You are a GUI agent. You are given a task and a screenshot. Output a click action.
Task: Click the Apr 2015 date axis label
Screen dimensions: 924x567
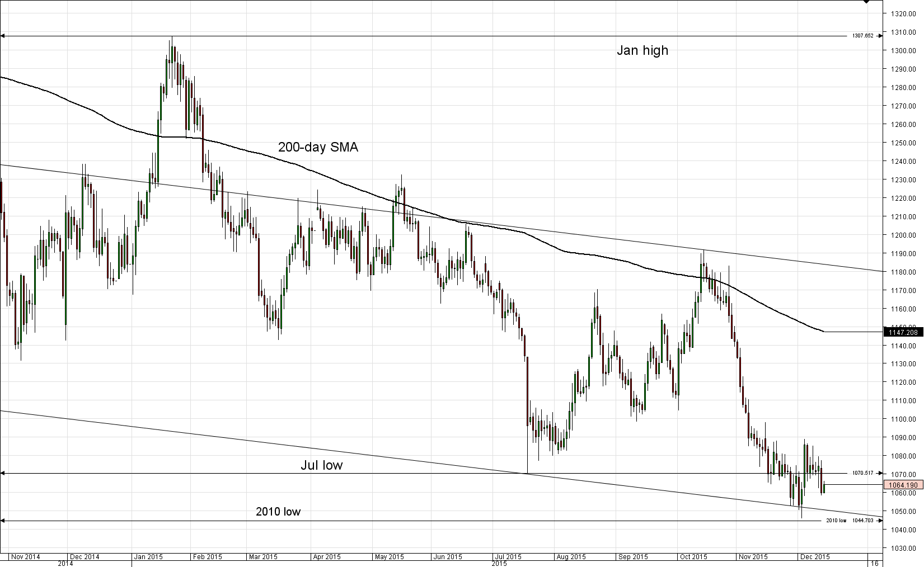[x=326, y=557]
